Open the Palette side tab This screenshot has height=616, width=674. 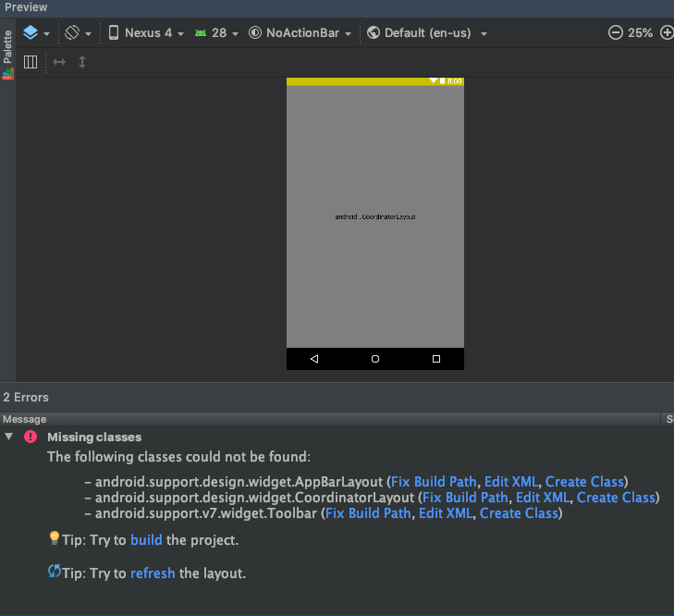tap(7, 55)
